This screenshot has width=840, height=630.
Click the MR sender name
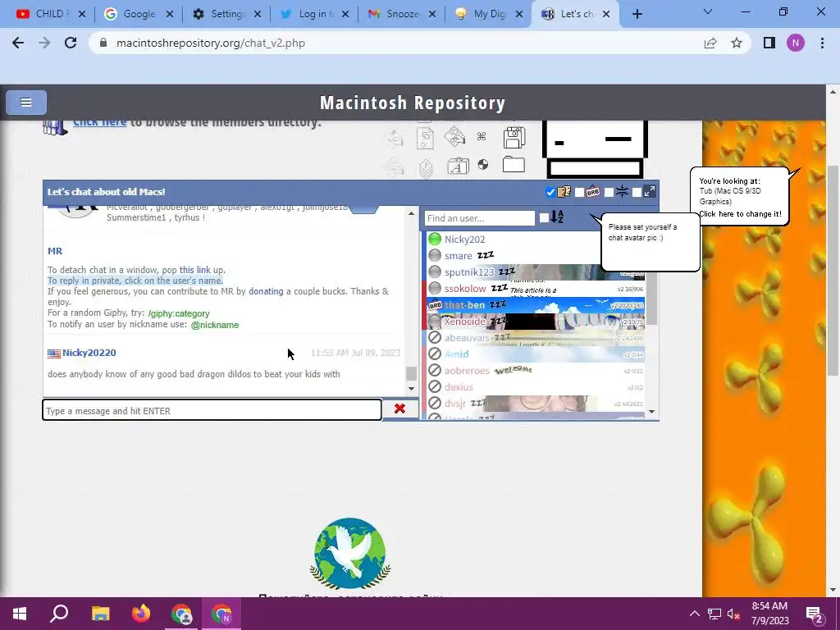(x=55, y=251)
